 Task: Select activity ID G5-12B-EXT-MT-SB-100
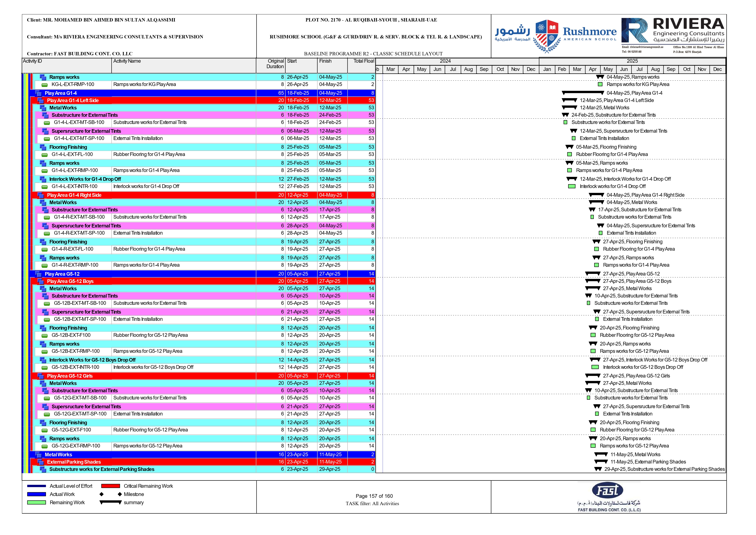coord(80,303)
